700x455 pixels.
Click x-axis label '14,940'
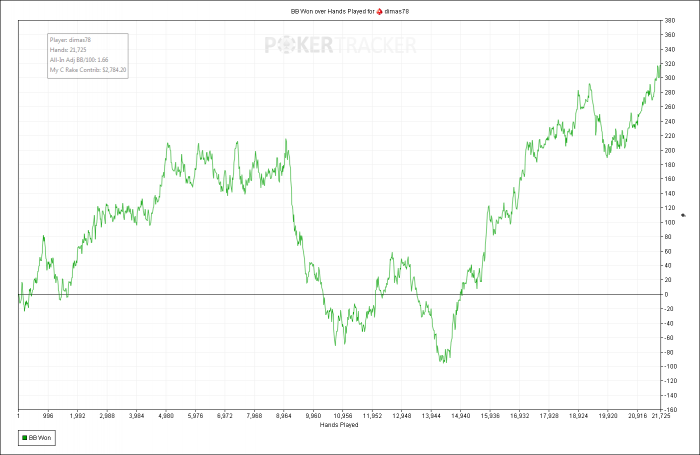461,416
